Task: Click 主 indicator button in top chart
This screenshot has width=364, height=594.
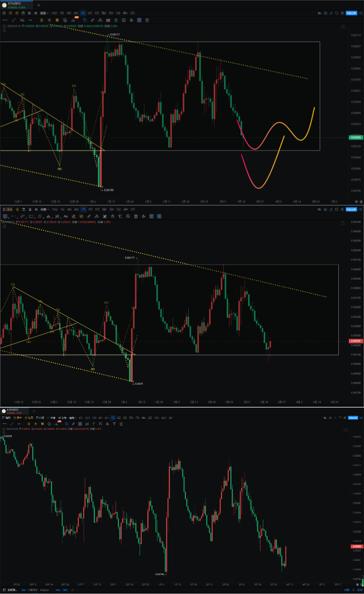Action: coord(42,20)
